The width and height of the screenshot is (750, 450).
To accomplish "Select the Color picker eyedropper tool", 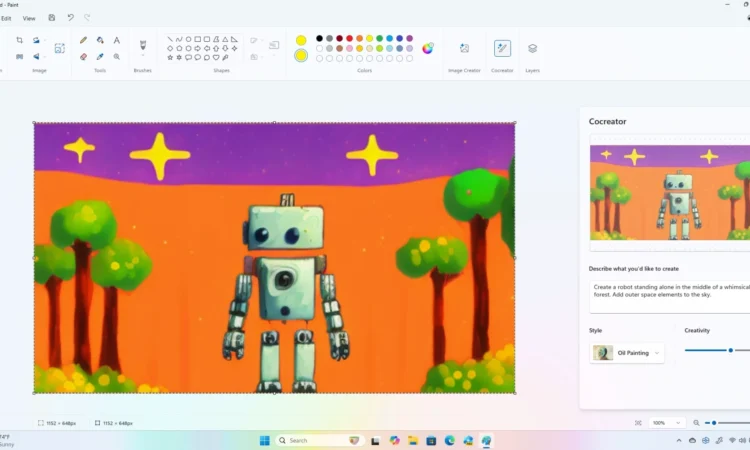I will tap(100, 56).
